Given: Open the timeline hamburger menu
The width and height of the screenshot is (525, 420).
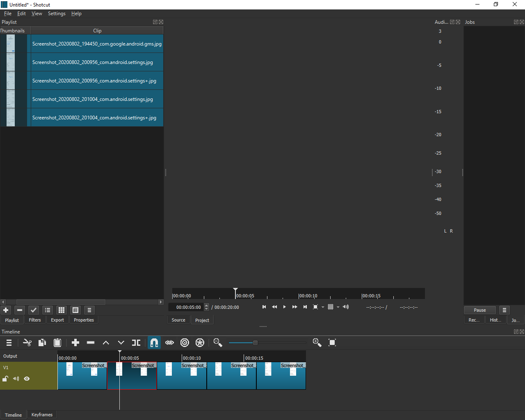Looking at the screenshot, I should 9,342.
